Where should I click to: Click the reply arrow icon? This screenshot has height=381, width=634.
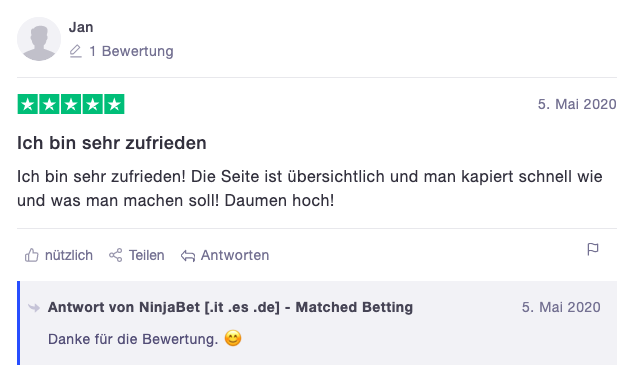click(188, 256)
